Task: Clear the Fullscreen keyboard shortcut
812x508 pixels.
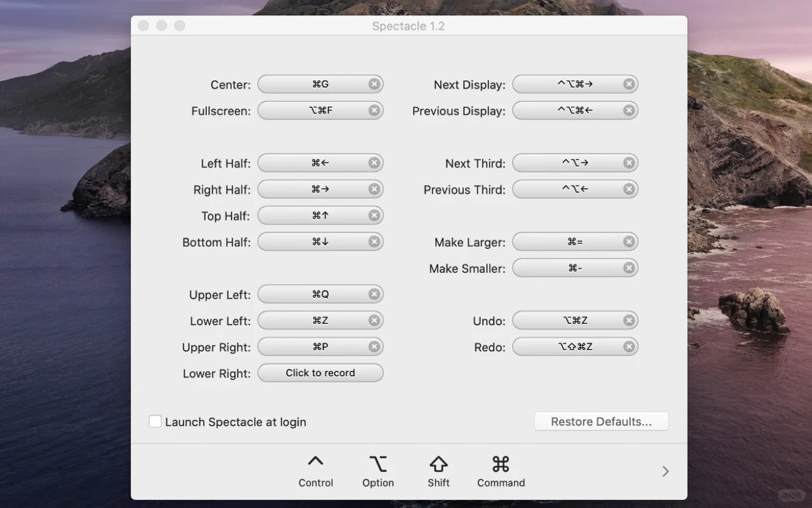Action: click(x=374, y=110)
